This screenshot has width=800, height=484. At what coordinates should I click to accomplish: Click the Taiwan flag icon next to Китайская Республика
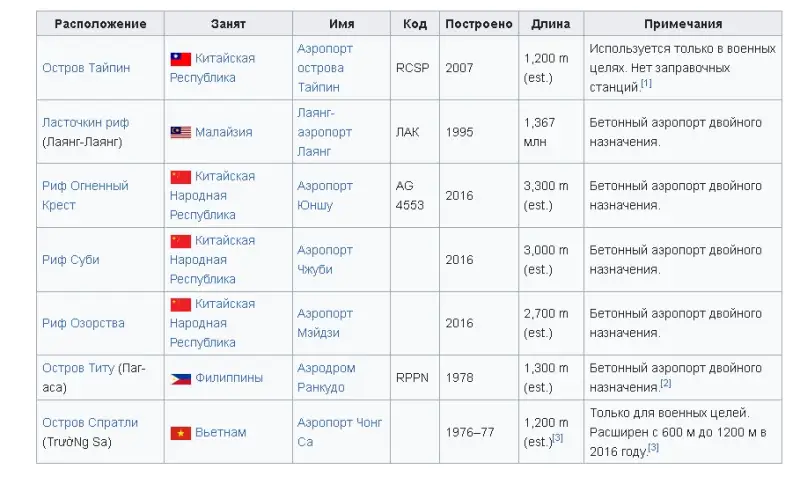181,59
